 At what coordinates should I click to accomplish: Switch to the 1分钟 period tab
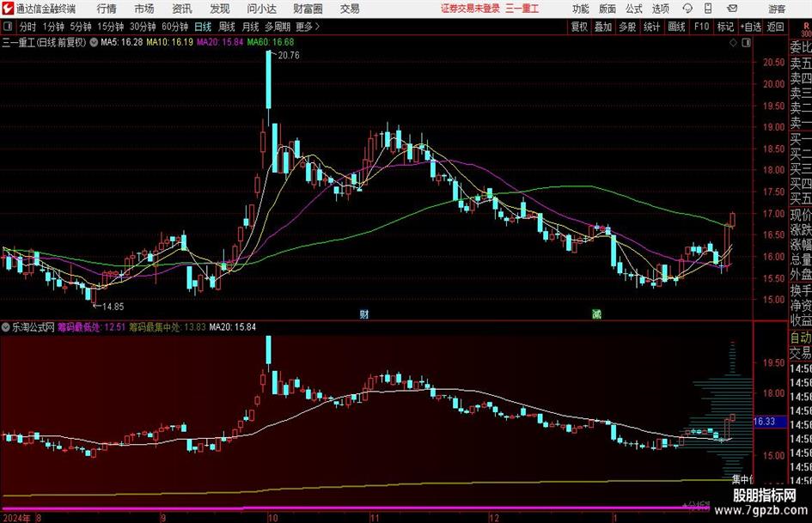[x=53, y=27]
